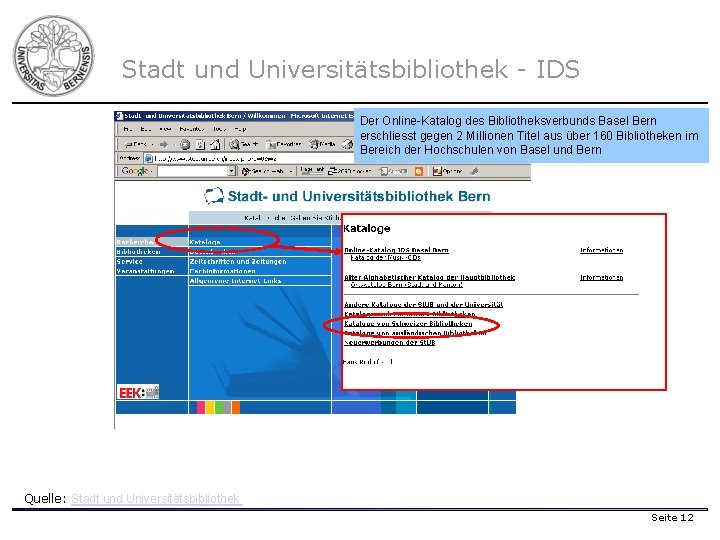
Task: Follow the Quelle Stadt und Universitätsbibliothek link
Action: (156, 499)
